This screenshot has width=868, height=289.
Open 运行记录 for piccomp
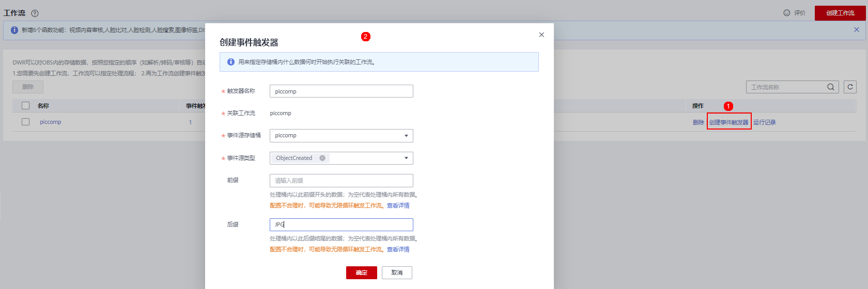[x=765, y=122]
